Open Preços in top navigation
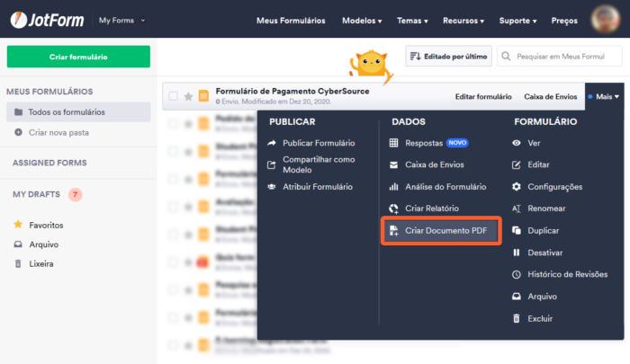 pos(564,21)
